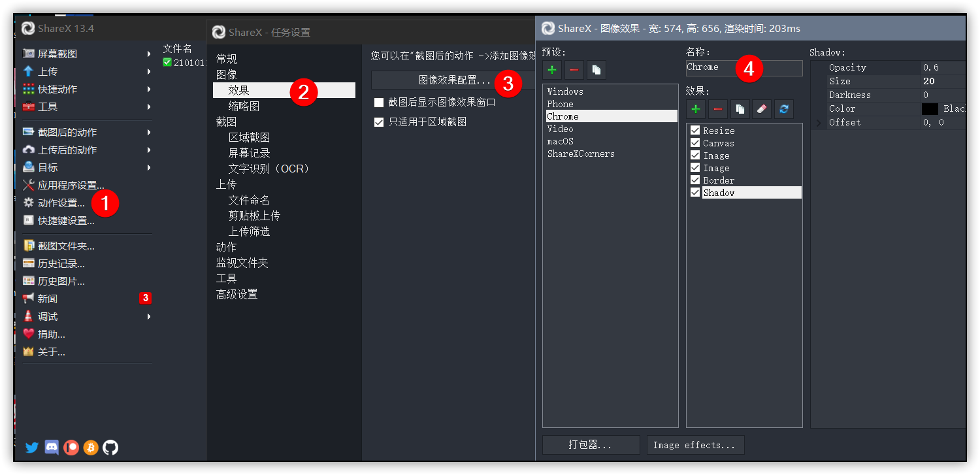Viewport: 980px width, 475px height.
Task: Select 剪贴板上传 in settings tree
Action: (255, 216)
